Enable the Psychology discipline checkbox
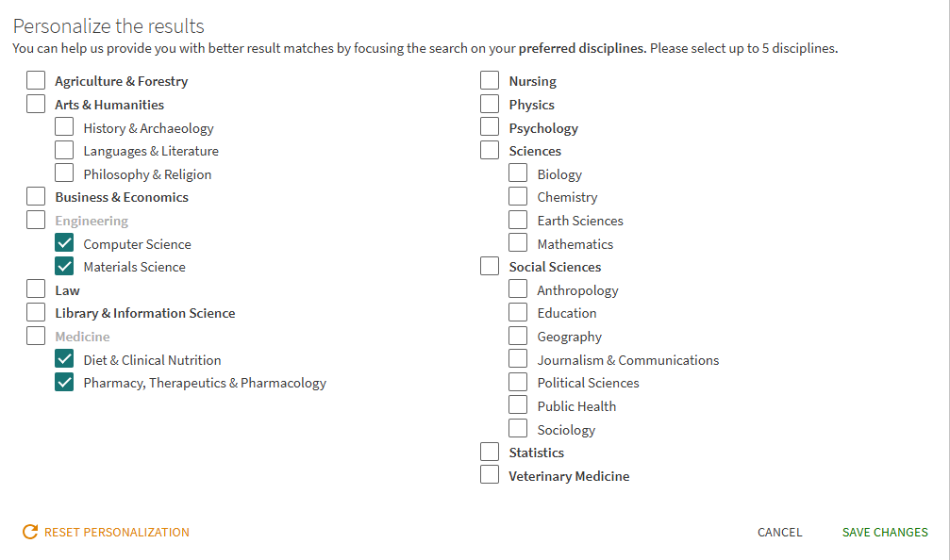The image size is (950, 560). point(490,127)
